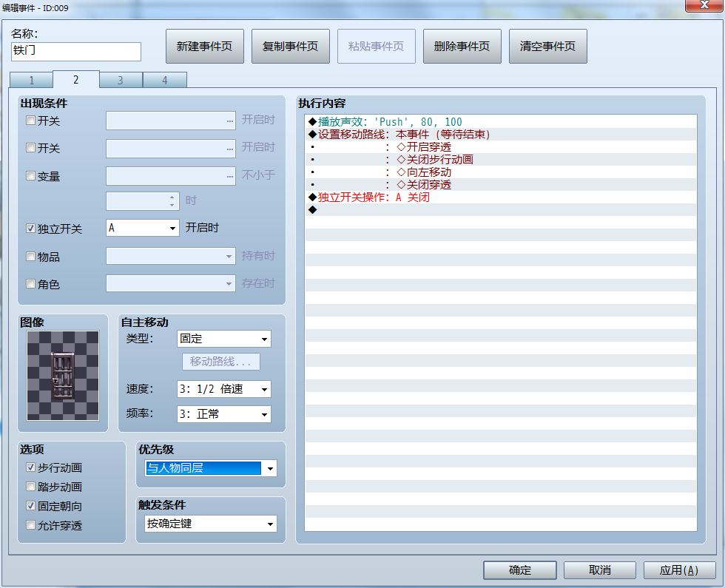The height and width of the screenshot is (588, 725).
Task: Click the 移动路线... button
Action: [220, 362]
